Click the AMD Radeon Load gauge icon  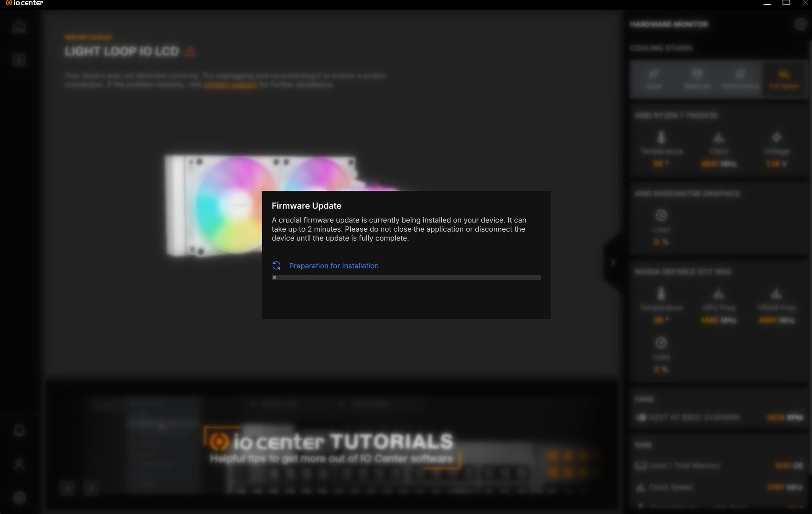(x=661, y=215)
